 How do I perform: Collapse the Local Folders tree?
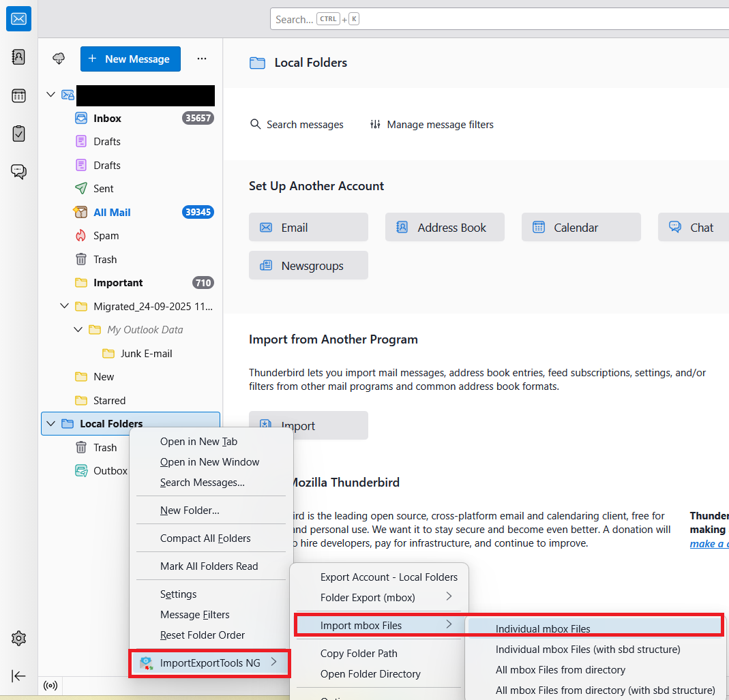coord(51,423)
